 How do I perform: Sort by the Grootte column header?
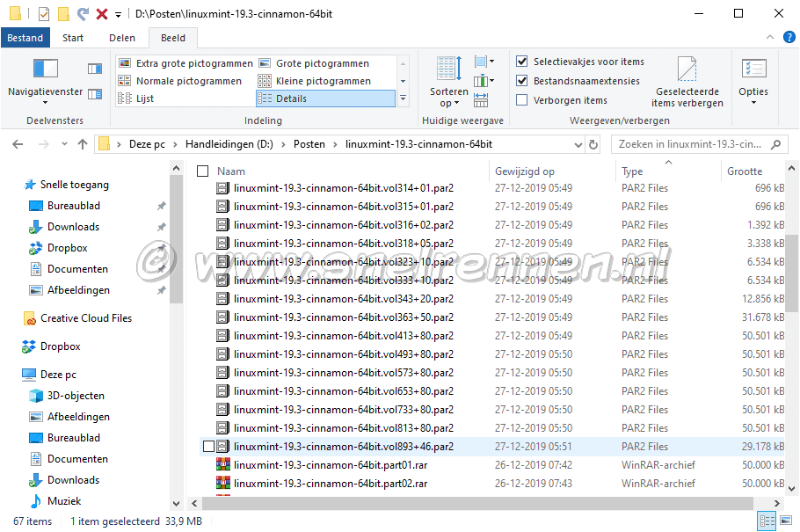pos(745,171)
